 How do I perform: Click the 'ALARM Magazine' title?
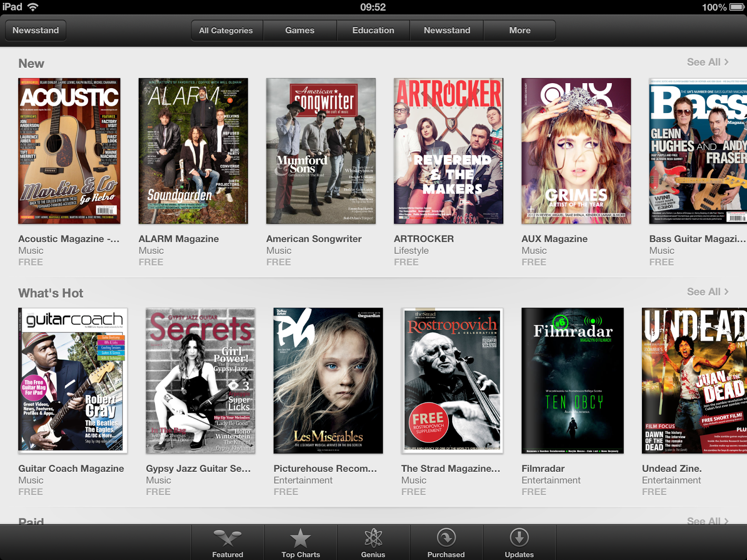click(179, 239)
